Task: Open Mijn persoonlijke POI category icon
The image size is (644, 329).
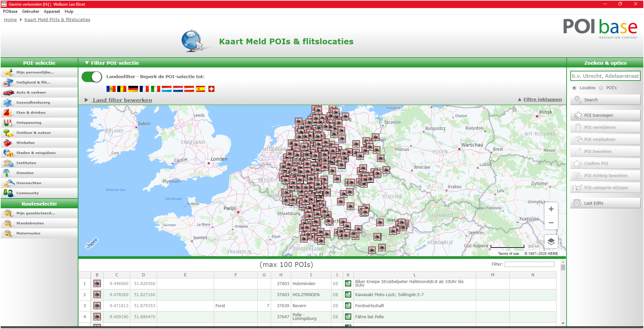Action: click(8, 72)
